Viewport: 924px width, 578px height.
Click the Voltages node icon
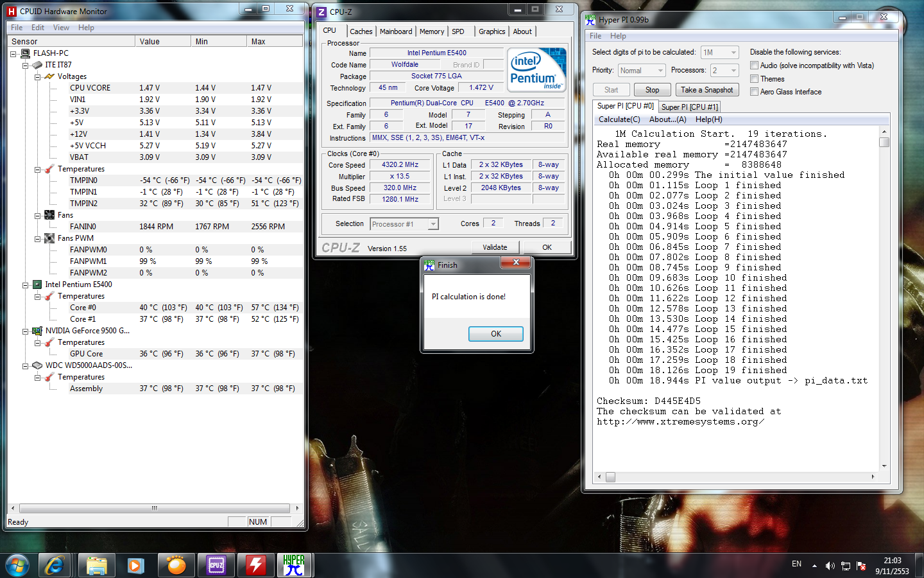tap(49, 76)
